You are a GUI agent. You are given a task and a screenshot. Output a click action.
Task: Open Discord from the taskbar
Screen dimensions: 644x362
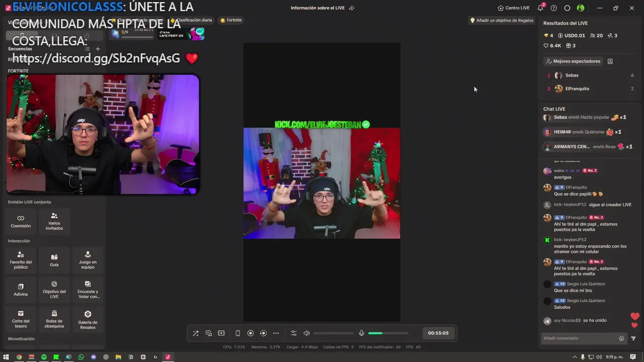pyautogui.click(x=94, y=357)
